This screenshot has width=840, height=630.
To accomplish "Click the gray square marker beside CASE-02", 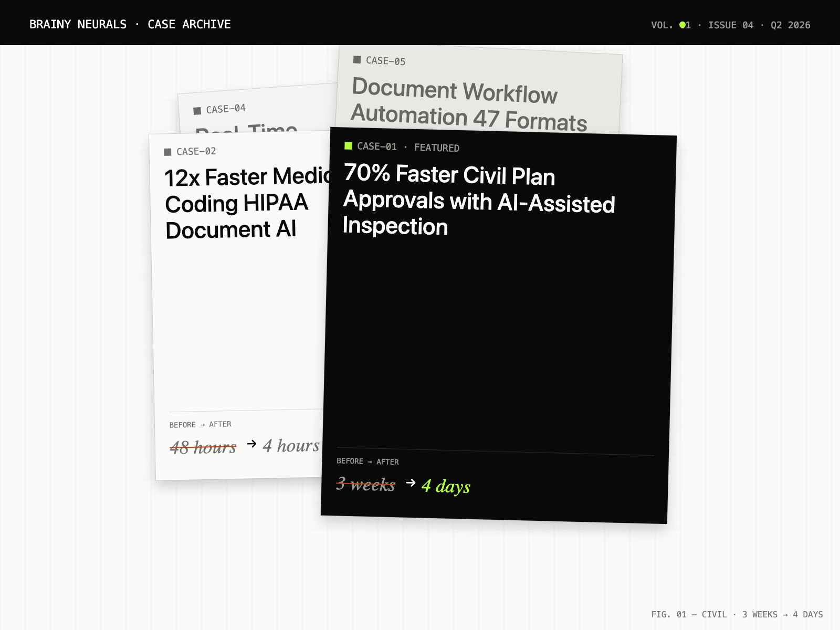I will click(x=167, y=152).
